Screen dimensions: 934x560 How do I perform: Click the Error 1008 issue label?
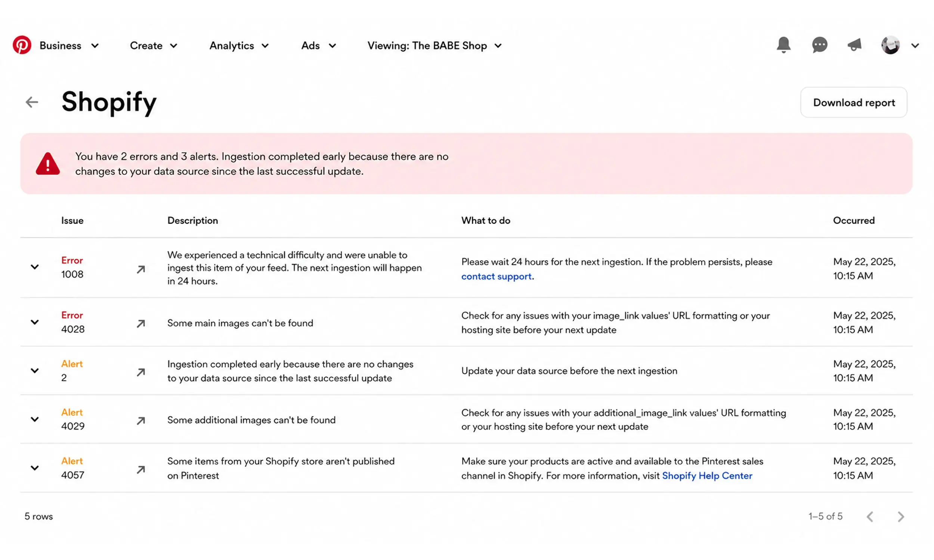point(72,267)
